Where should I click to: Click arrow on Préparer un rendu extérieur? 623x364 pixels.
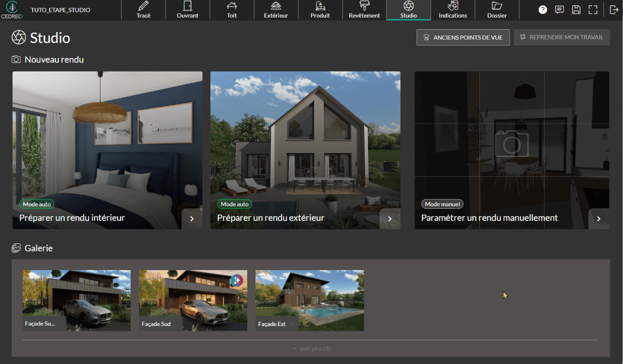[x=390, y=218]
